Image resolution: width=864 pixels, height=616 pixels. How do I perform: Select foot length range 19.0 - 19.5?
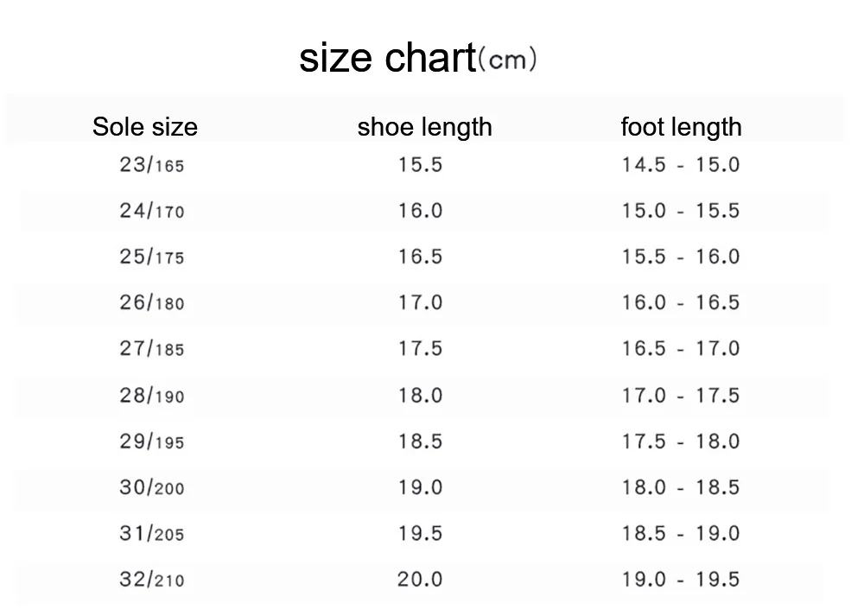coord(681,579)
